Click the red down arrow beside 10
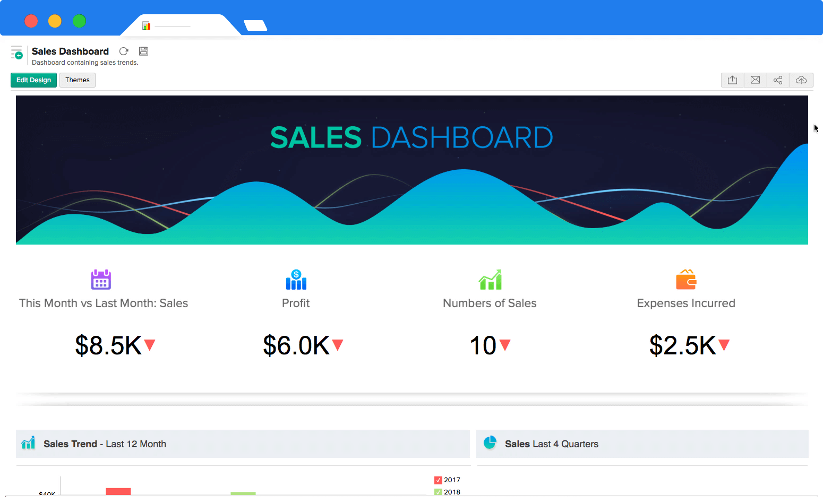 pyautogui.click(x=505, y=345)
